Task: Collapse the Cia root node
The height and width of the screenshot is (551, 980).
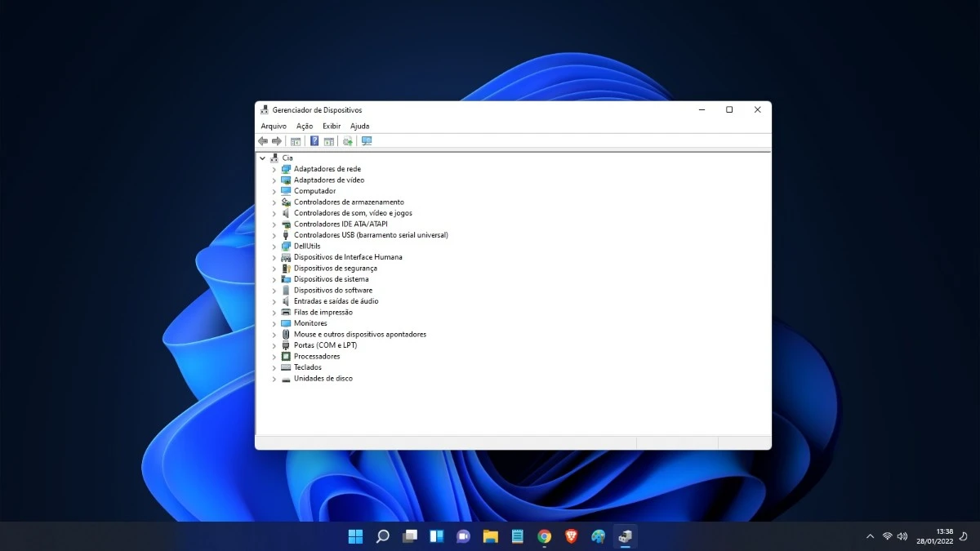Action: (x=262, y=158)
